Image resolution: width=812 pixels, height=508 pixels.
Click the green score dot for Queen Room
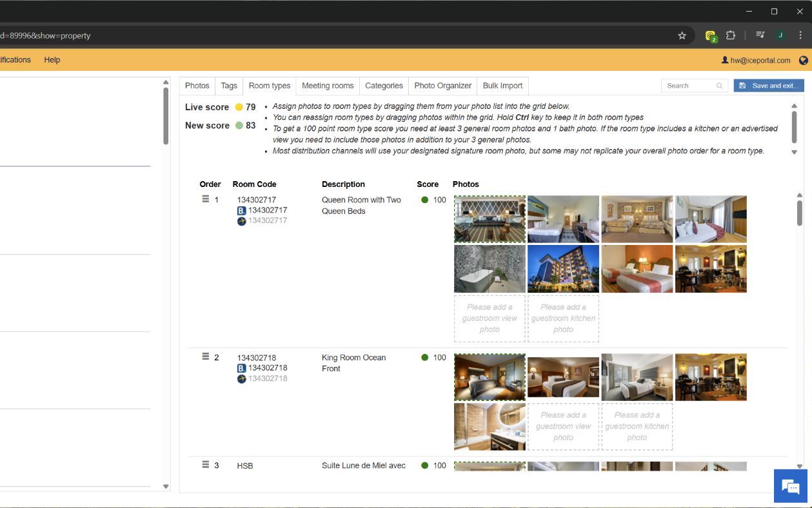(x=424, y=200)
